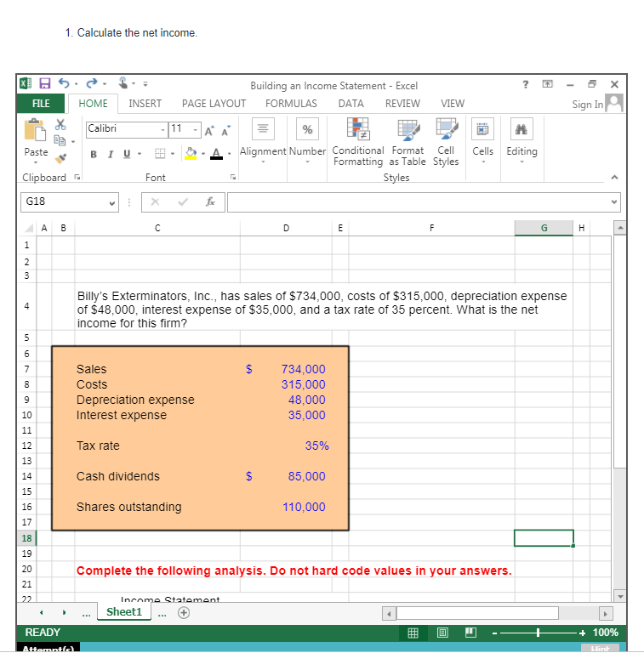Click the Touch/Mouse mode icon
The height and width of the screenshot is (653, 644).
[x=123, y=82]
